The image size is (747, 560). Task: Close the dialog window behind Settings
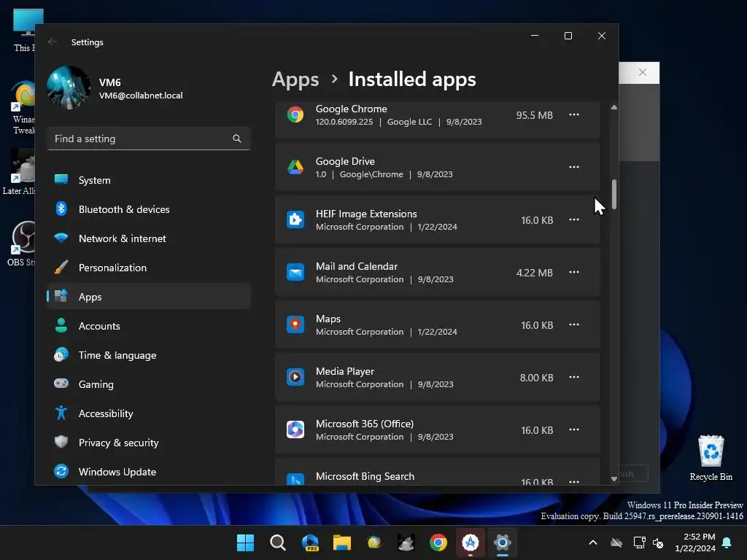pyautogui.click(x=643, y=72)
